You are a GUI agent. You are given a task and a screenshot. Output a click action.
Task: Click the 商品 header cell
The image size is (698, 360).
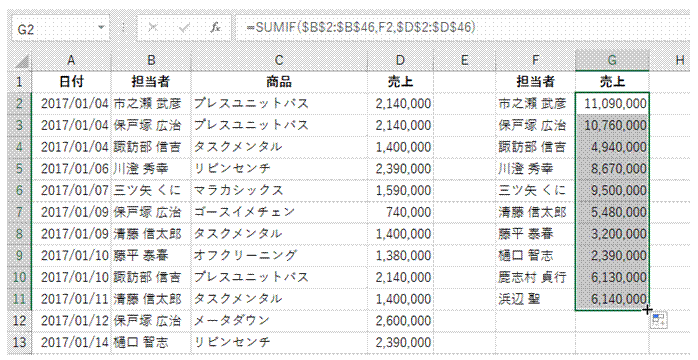coord(279,82)
